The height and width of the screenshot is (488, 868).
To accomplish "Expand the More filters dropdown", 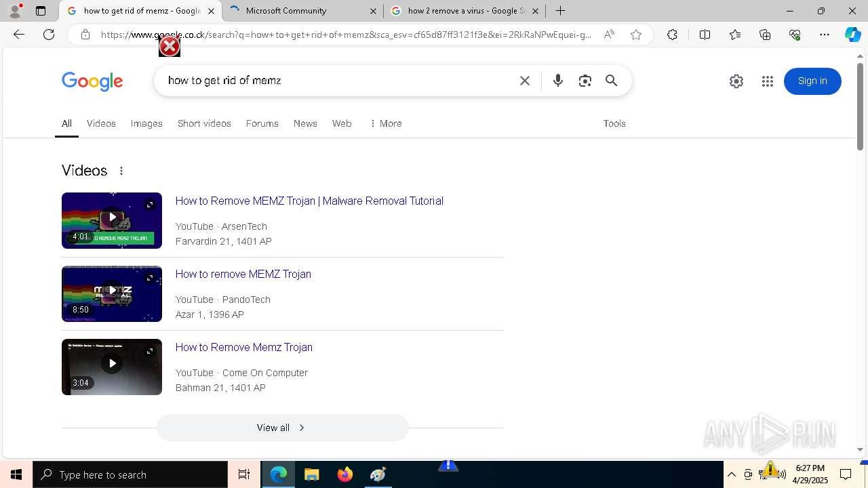I will pos(386,123).
